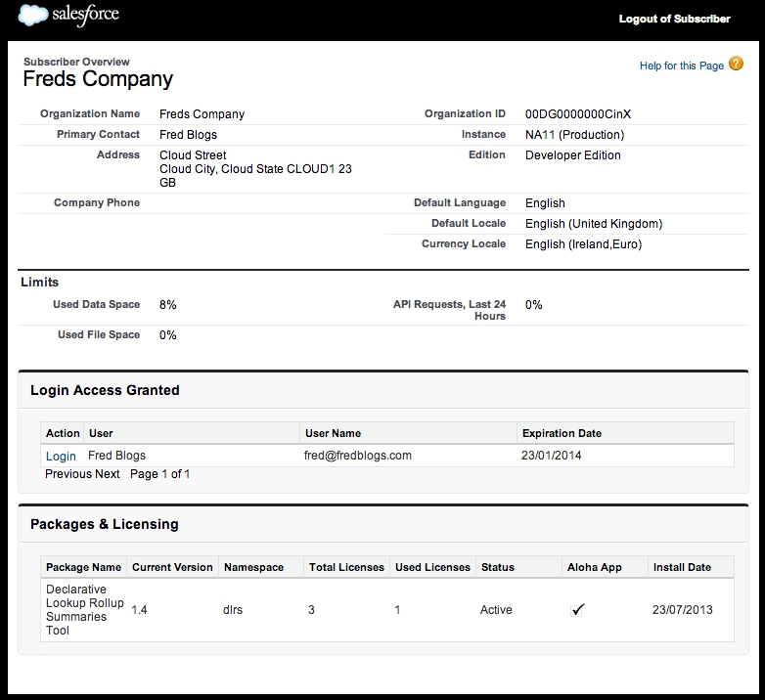Click the Limits section heading
The width and height of the screenshot is (765, 700).
click(x=39, y=283)
